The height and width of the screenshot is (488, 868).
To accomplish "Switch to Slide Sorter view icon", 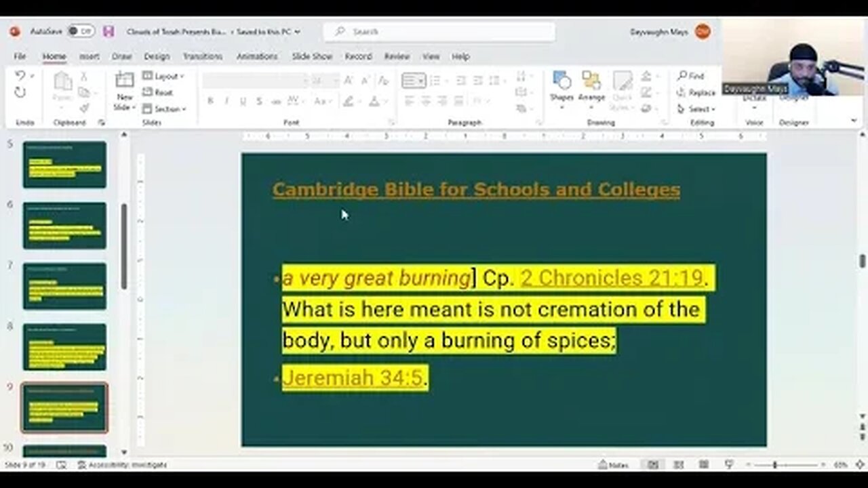I will (678, 465).
